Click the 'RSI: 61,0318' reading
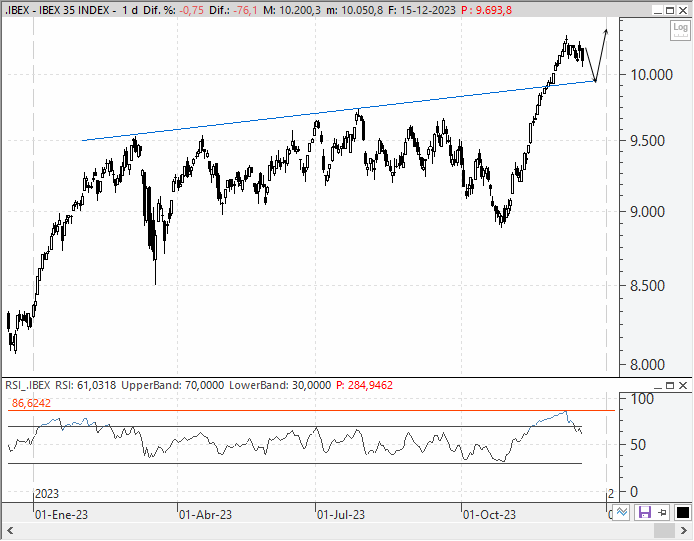The height and width of the screenshot is (541, 694). point(85,385)
